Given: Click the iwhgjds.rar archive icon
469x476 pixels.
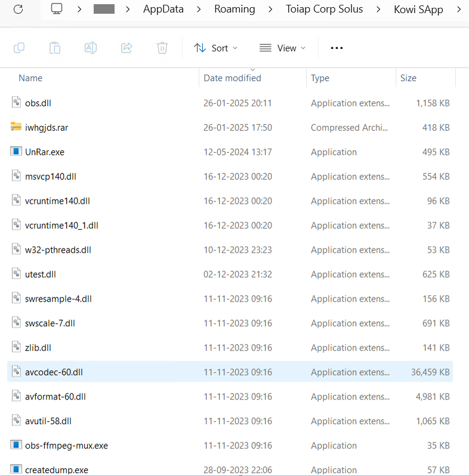Looking at the screenshot, I should coord(16,127).
